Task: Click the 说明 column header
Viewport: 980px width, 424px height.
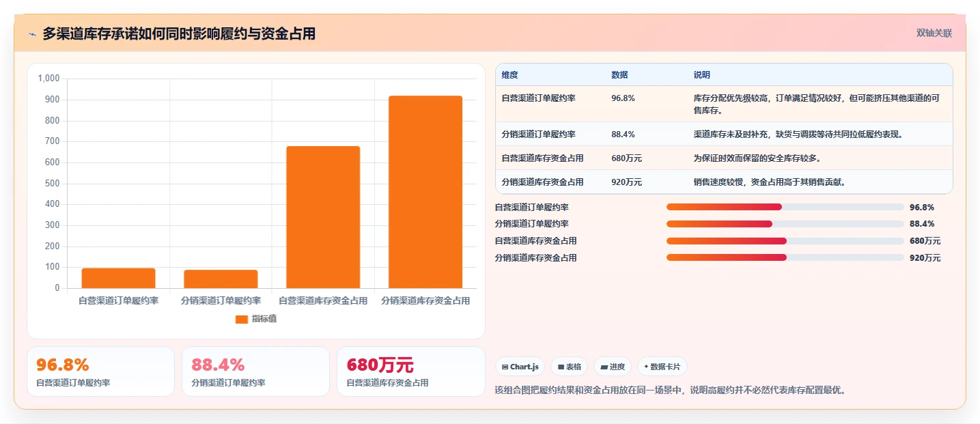Action: click(x=701, y=75)
